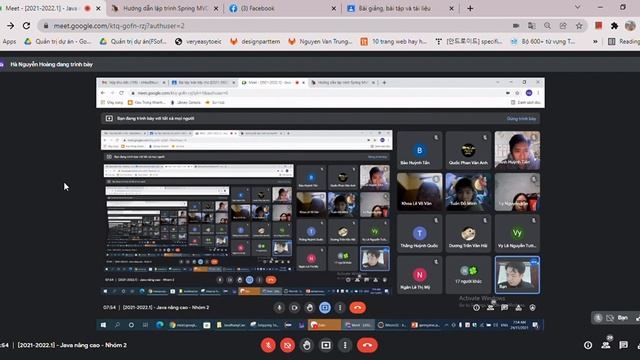The width and height of the screenshot is (640, 360).
Task: Click Dừng trình bày in the presented screen
Action: click(x=521, y=119)
